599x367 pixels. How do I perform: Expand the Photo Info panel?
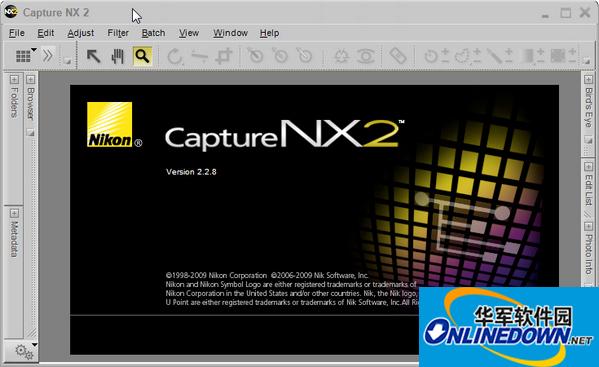[x=588, y=226]
